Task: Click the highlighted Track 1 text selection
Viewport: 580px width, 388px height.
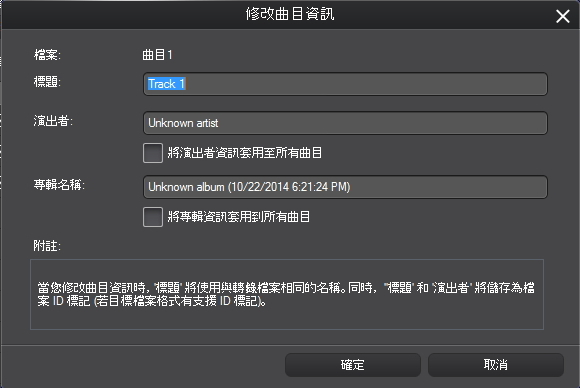Action: pyautogui.click(x=166, y=84)
